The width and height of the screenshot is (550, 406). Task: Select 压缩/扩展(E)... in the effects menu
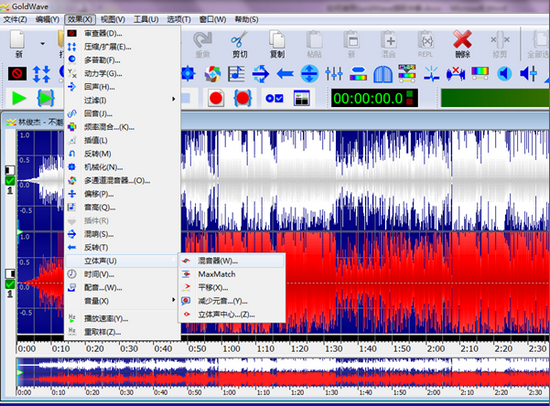[x=121, y=47]
